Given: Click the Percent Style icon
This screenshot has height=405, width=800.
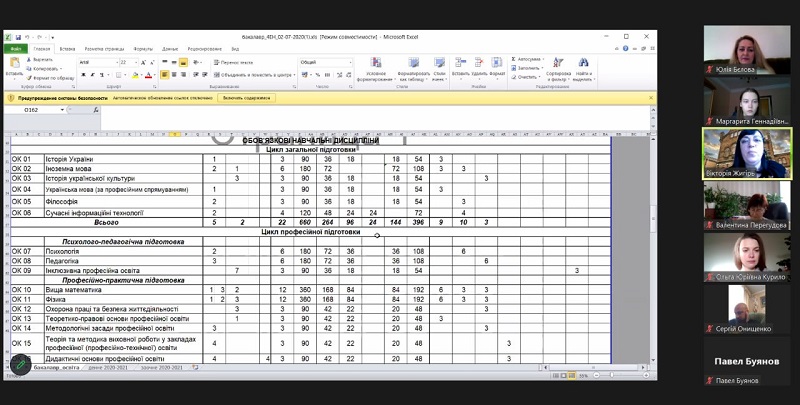Looking at the screenshot, I should click(x=317, y=75).
